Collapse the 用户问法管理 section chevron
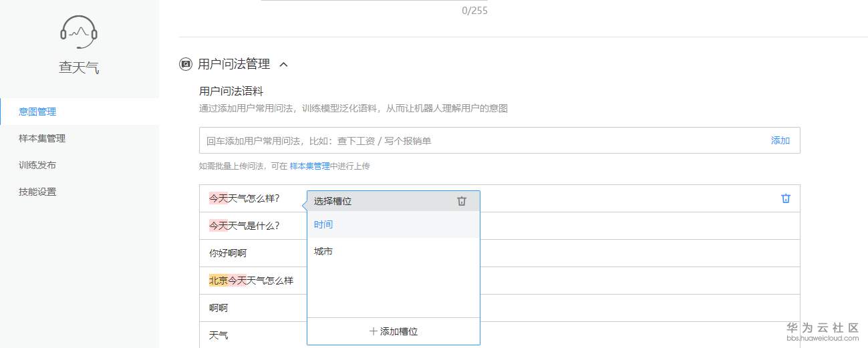Image resolution: width=868 pixels, height=348 pixels. [x=284, y=65]
